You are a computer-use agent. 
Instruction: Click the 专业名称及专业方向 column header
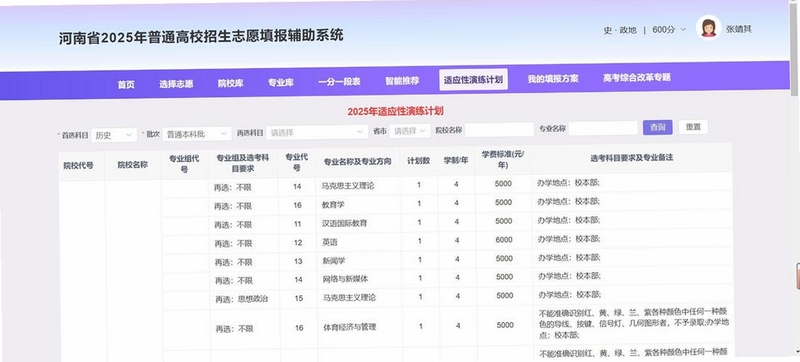coord(358,162)
